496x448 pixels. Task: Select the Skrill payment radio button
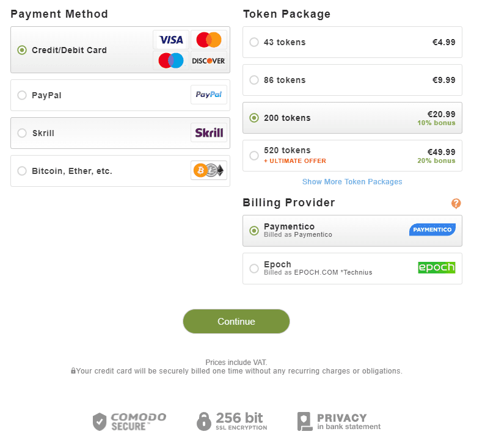point(22,133)
